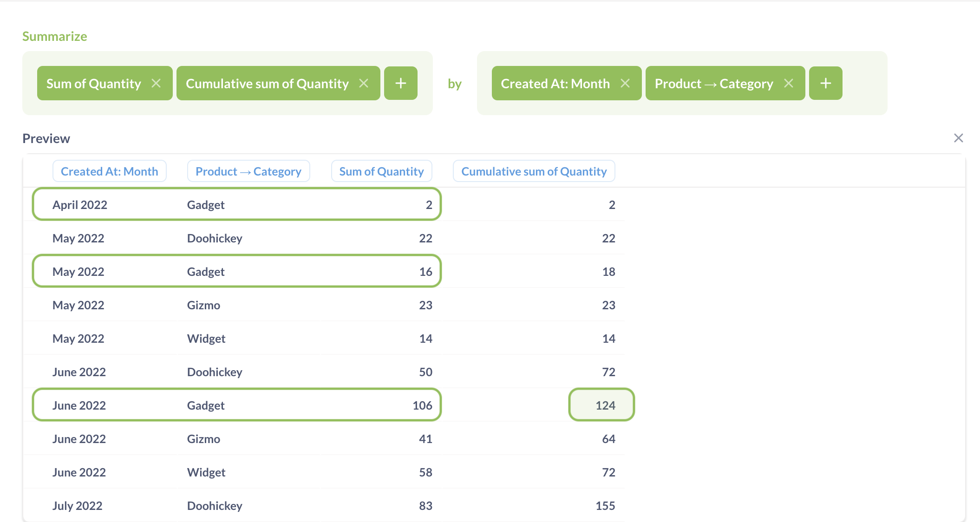Add another summarize metric with plus
The height and width of the screenshot is (522, 980).
401,83
